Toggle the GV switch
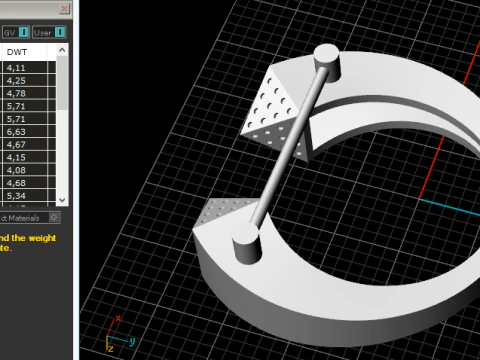The width and height of the screenshot is (480, 360). 24,32
